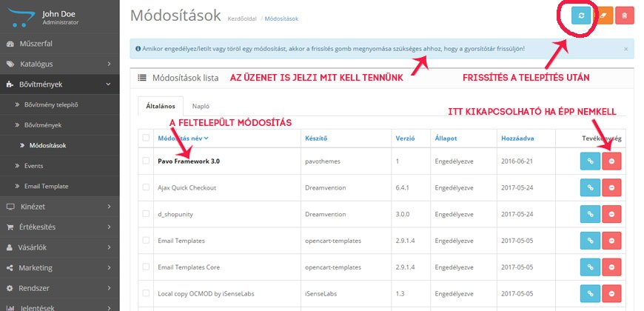Click the blue refresh modifications button
The image size is (644, 311).
click(581, 16)
